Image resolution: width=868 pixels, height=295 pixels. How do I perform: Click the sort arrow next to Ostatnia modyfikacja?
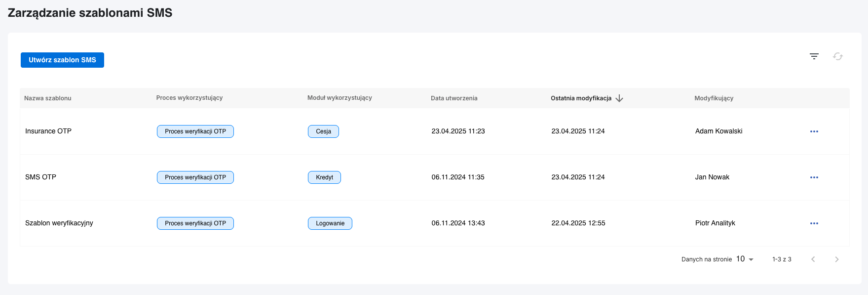coord(619,98)
